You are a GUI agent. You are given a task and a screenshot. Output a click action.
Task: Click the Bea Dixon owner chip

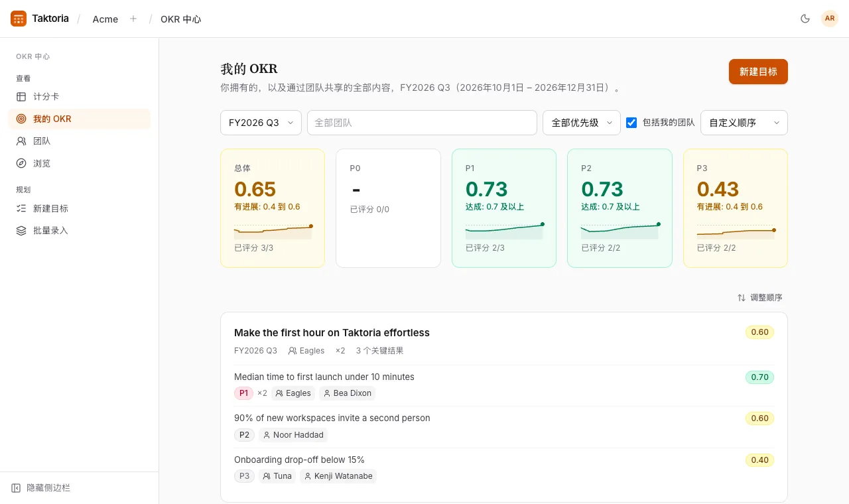pyautogui.click(x=347, y=393)
